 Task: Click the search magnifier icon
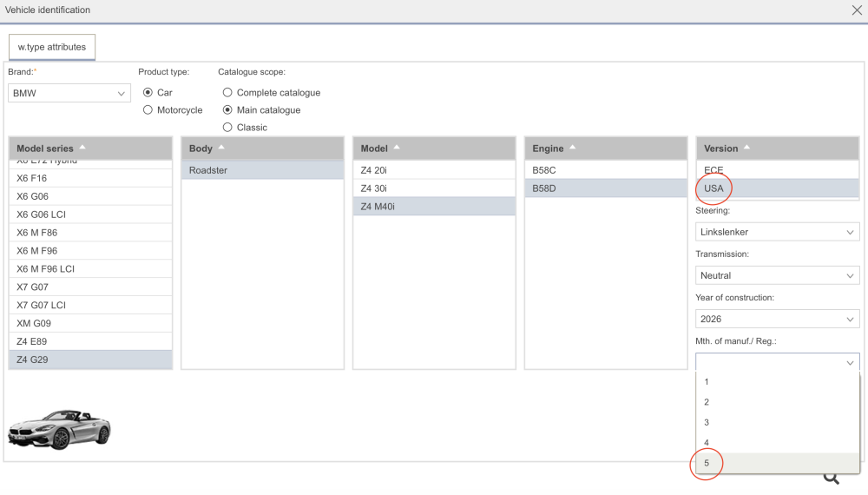pos(831,478)
